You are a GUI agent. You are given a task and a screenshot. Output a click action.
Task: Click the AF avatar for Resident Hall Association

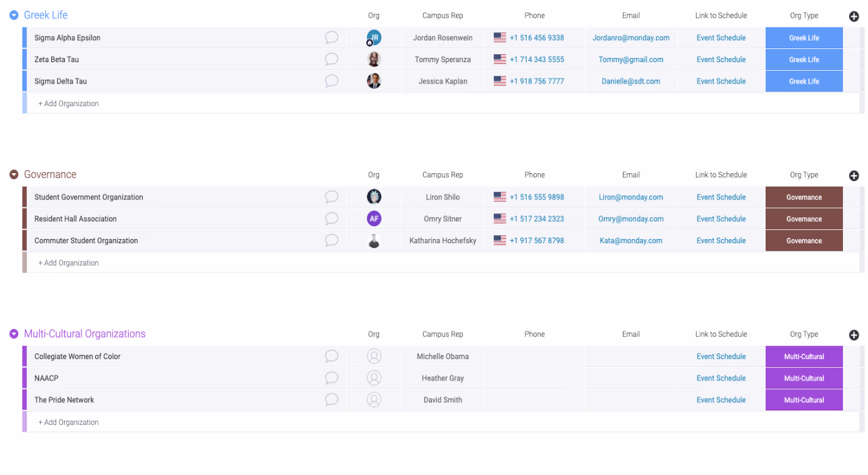(374, 218)
